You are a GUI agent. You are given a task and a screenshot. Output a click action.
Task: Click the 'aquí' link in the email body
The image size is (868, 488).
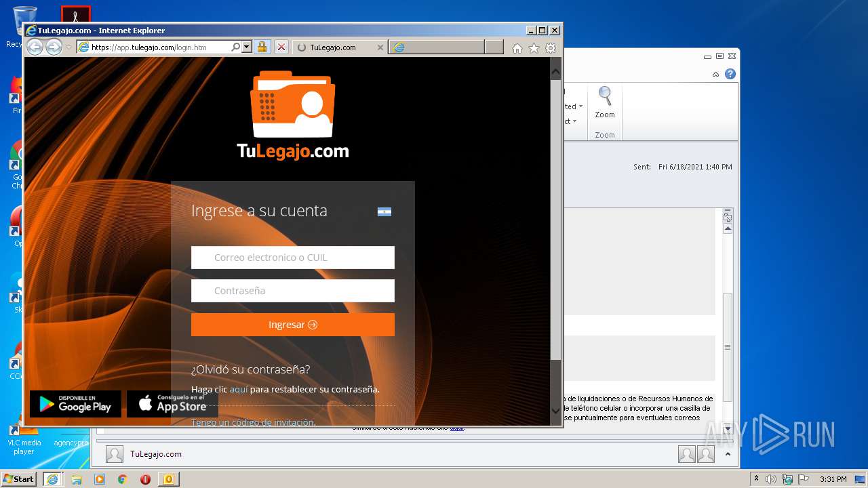point(457,428)
